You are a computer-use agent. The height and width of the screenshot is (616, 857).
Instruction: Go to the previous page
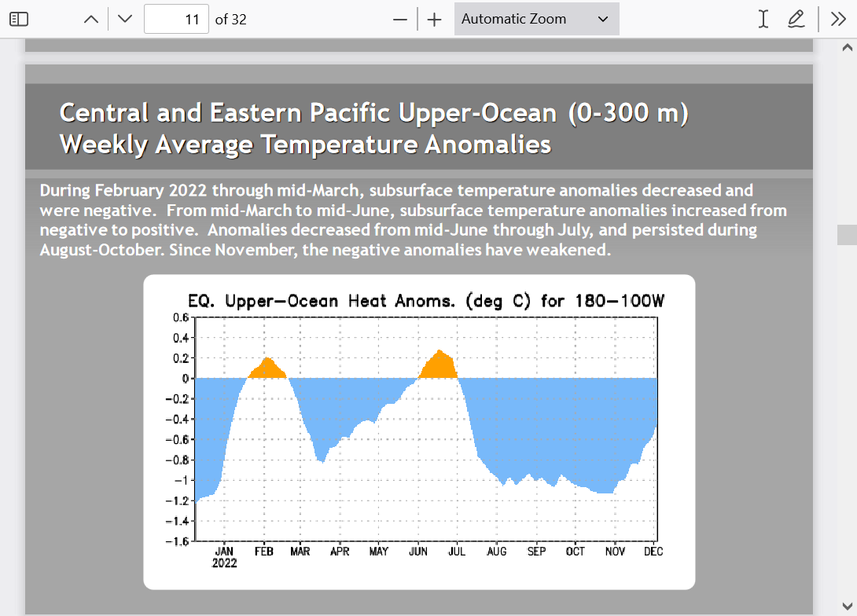(91, 20)
